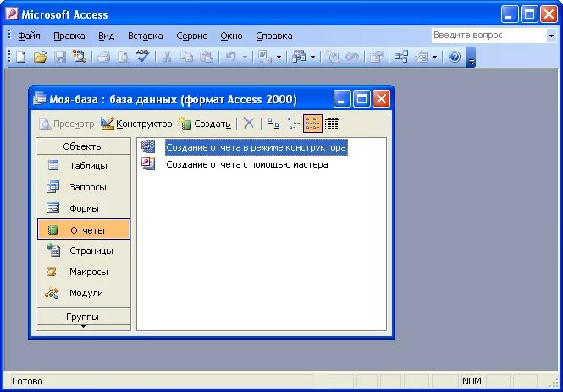563x392 pixels.
Task: Expand the arrow below Группы
Action: tap(83, 327)
